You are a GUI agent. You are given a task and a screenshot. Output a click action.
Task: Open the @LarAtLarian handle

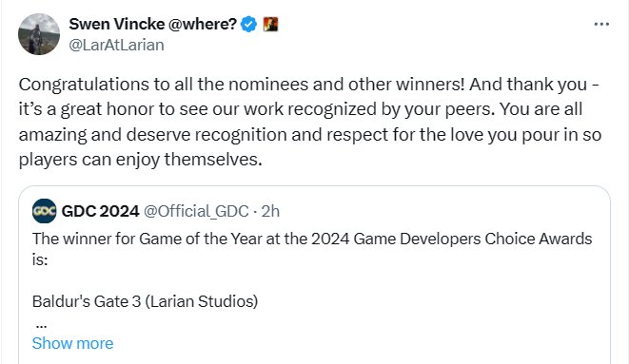click(116, 45)
